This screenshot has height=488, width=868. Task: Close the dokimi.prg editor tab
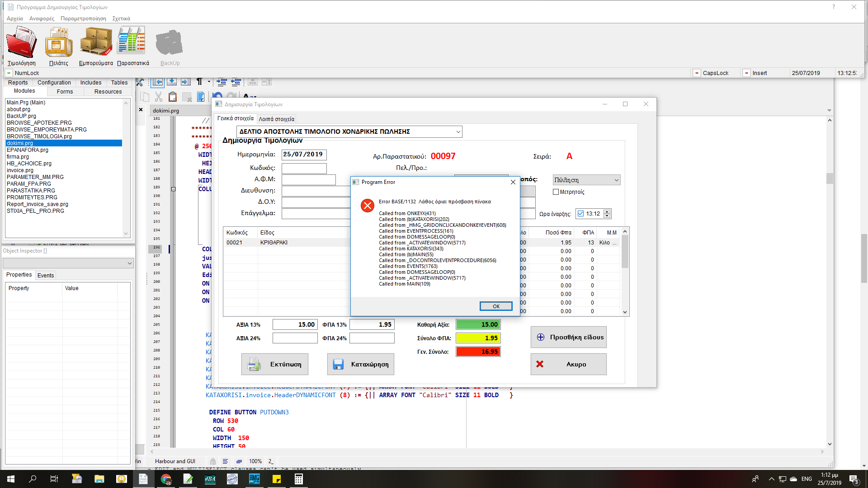point(141,110)
